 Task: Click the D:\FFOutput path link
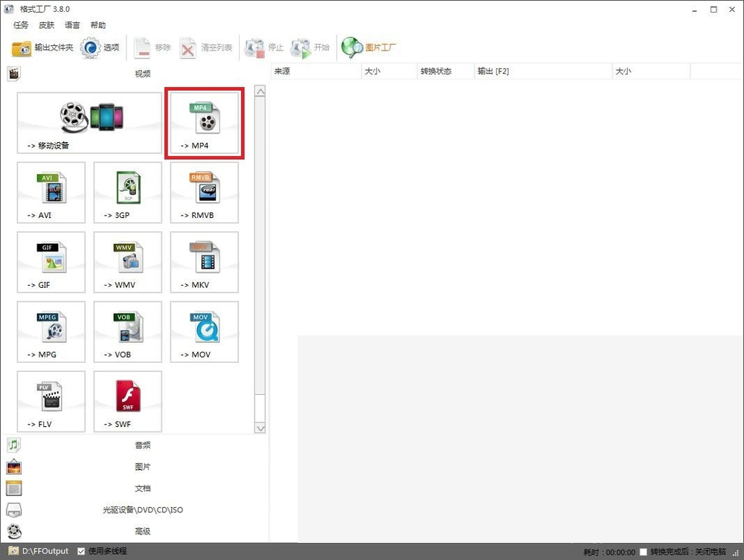[x=45, y=551]
